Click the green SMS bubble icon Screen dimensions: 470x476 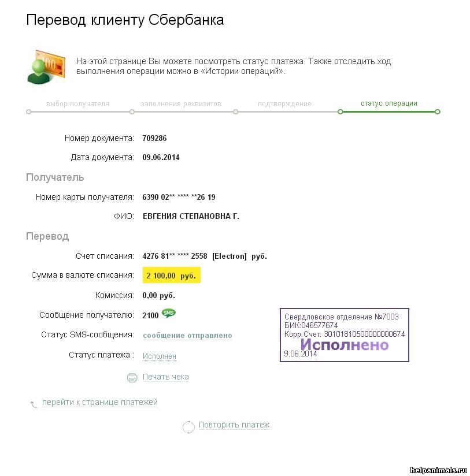coord(169,314)
